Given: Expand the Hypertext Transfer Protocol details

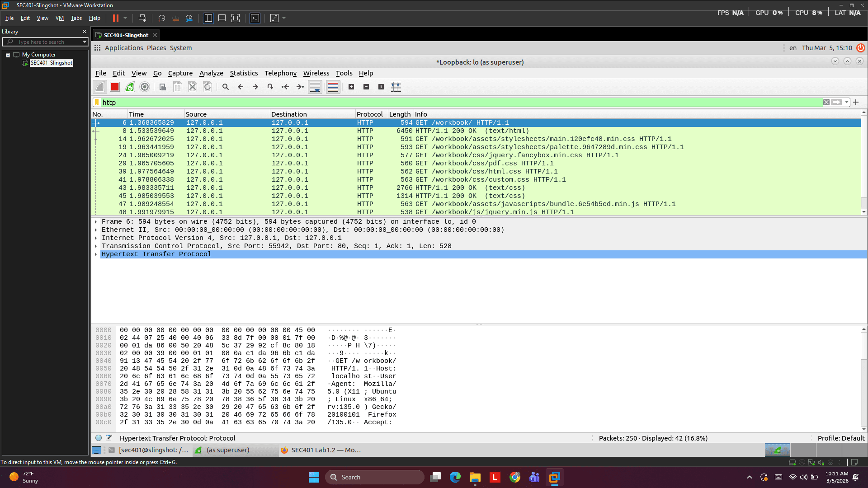Looking at the screenshot, I should point(95,254).
